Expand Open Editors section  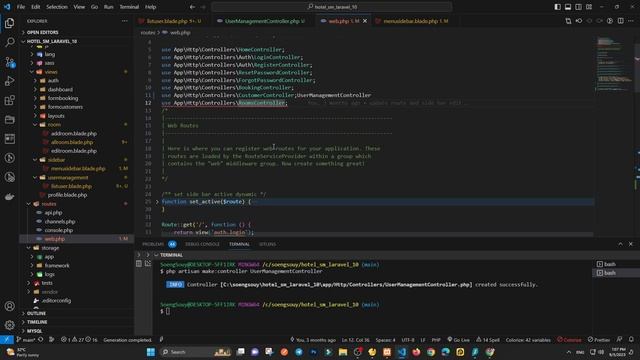[77, 32]
